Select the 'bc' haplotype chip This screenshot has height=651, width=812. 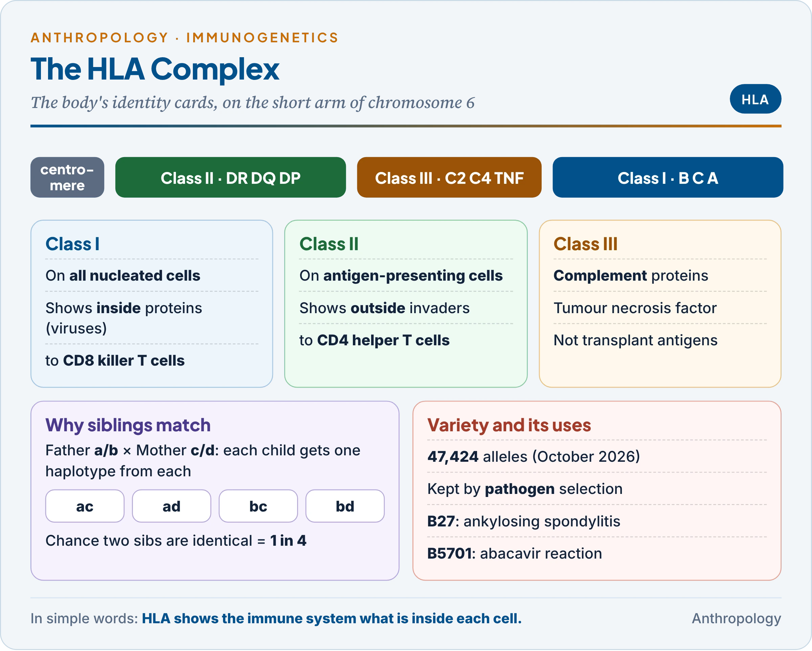pos(258,506)
